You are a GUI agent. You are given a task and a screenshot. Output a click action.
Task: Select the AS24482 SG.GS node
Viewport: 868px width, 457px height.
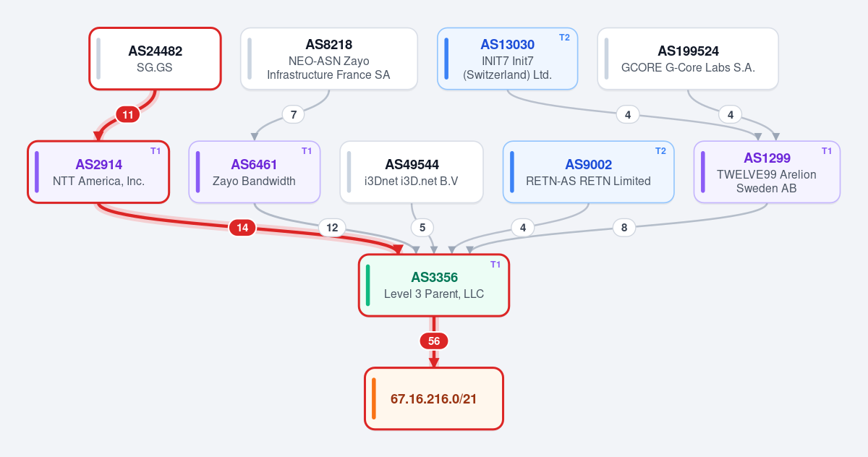(155, 59)
